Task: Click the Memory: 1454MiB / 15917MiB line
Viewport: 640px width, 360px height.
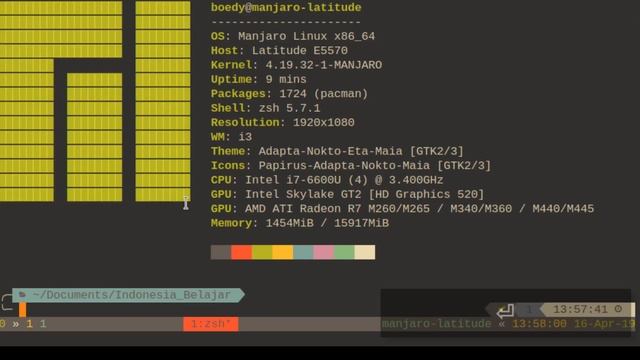Action: pos(300,223)
